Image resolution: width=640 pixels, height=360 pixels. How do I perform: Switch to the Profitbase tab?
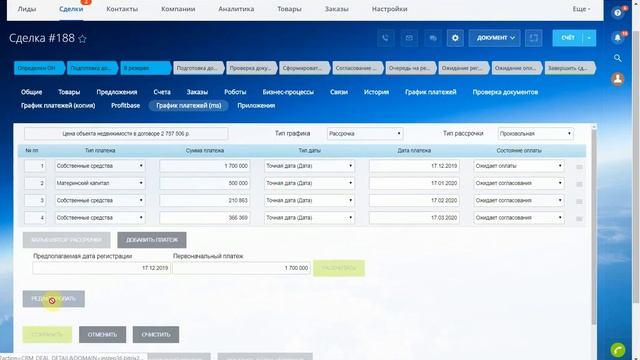pyautogui.click(x=125, y=106)
